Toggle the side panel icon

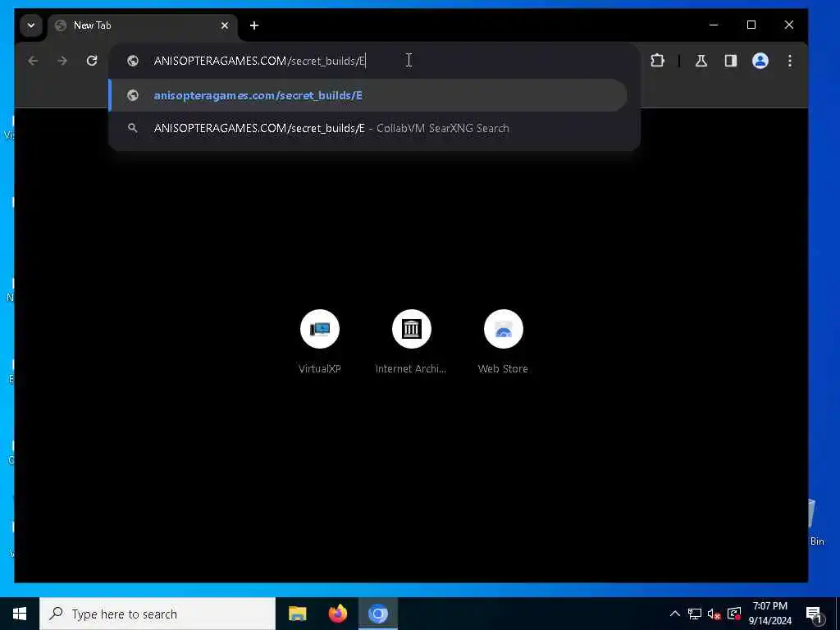[x=731, y=61]
